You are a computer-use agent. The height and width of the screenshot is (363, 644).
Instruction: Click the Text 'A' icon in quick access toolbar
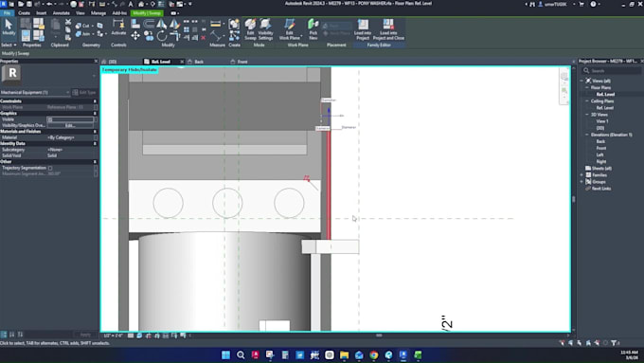point(131,4)
